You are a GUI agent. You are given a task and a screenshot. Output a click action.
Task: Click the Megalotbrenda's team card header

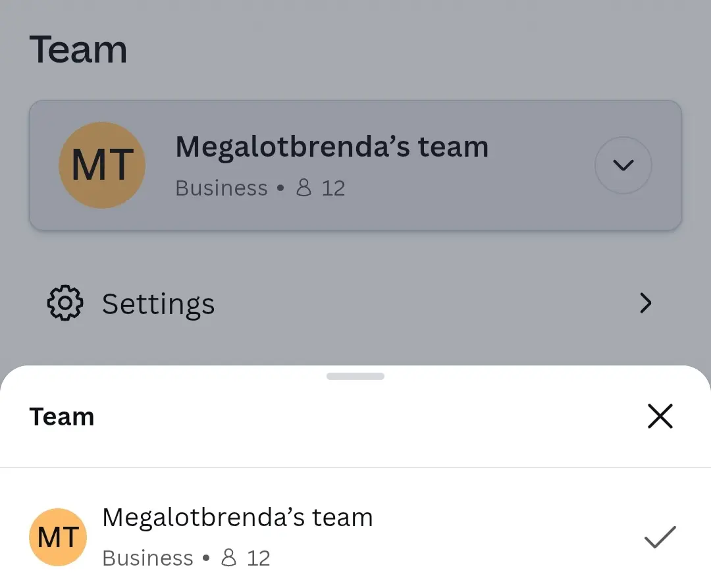tap(355, 165)
